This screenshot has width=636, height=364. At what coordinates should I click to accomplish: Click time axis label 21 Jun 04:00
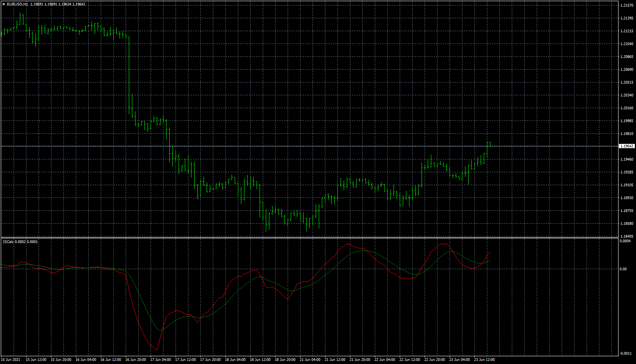[310, 360]
